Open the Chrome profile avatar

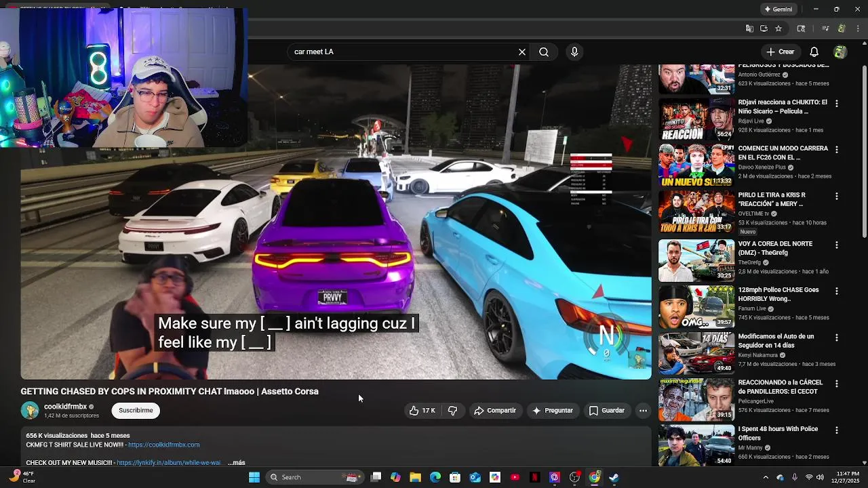tap(842, 28)
